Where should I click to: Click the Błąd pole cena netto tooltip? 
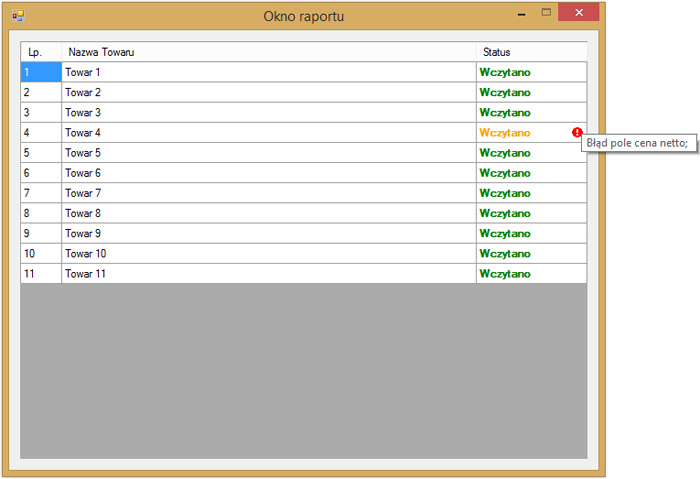pos(637,143)
